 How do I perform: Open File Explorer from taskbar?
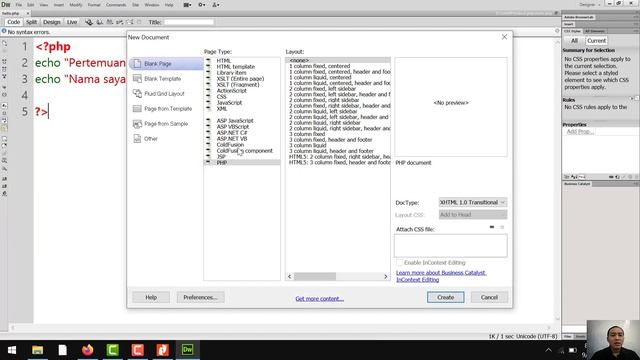(x=38, y=350)
